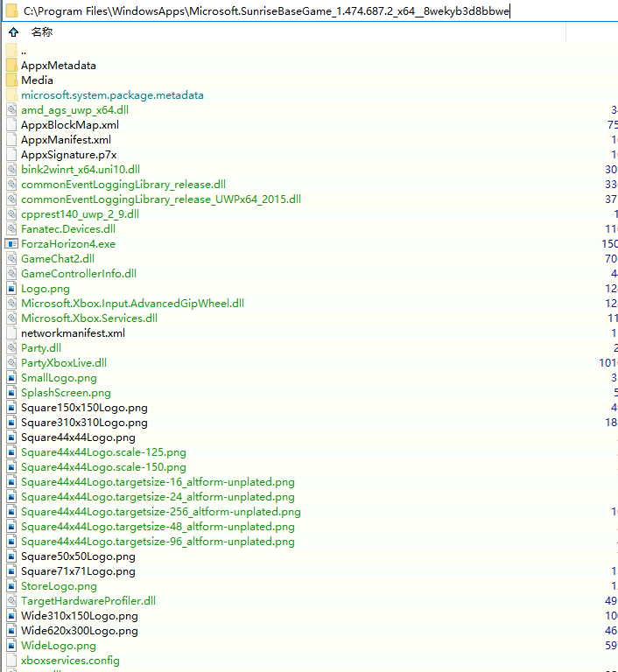Select the file name bink2winrt_x64.uni10.dll
Image resolution: width=618 pixels, height=672 pixels.
click(81, 170)
